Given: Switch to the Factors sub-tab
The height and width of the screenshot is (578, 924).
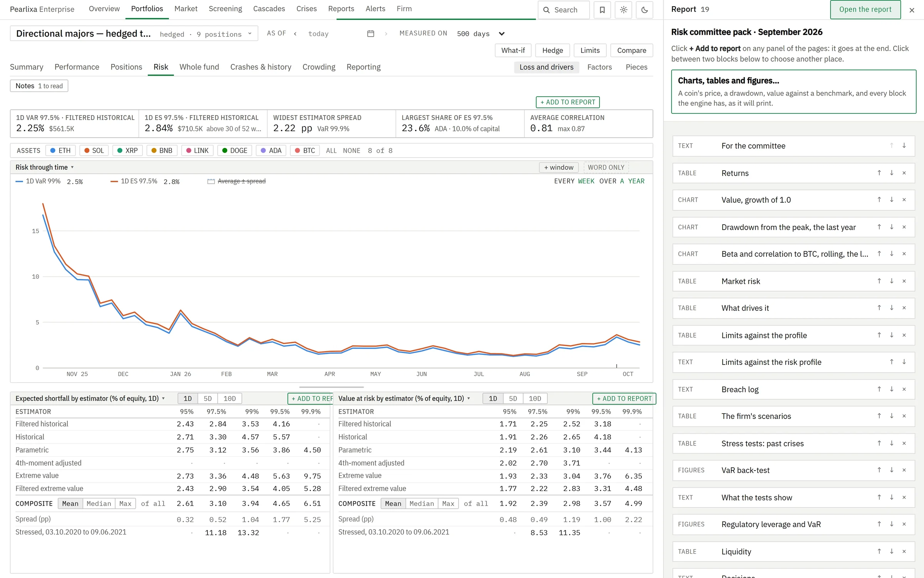Looking at the screenshot, I should 599,67.
